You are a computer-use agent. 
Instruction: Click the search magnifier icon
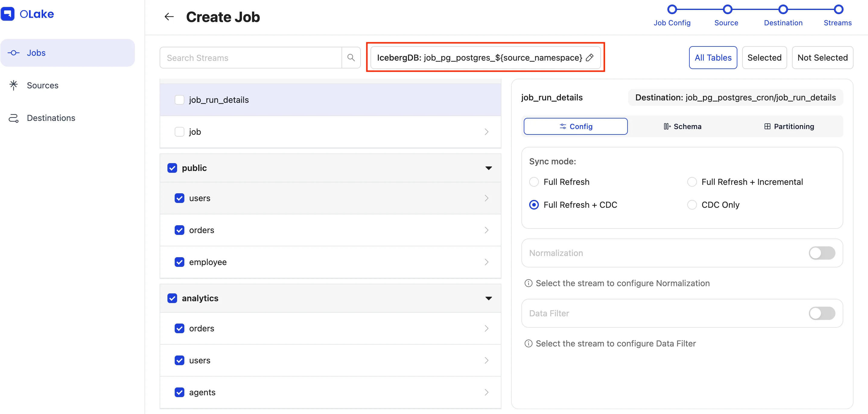(351, 58)
